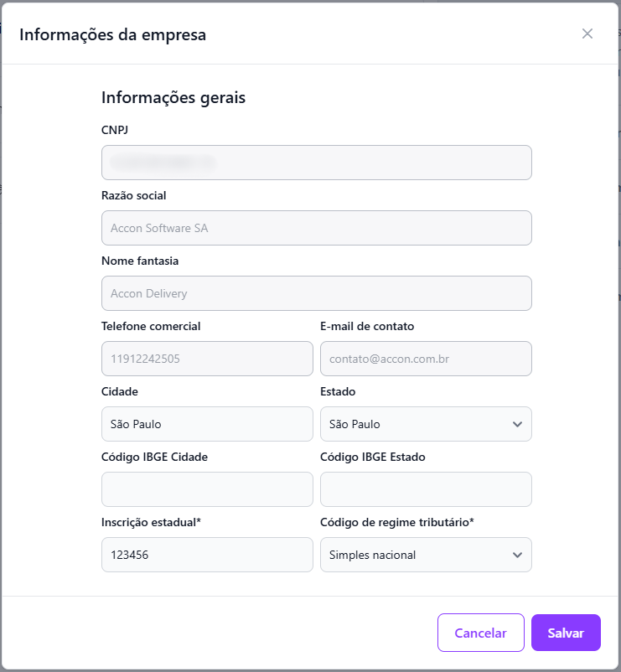Click the Nome fantasia text box
Viewport: 621px width, 672px height.
pyautogui.click(x=316, y=293)
